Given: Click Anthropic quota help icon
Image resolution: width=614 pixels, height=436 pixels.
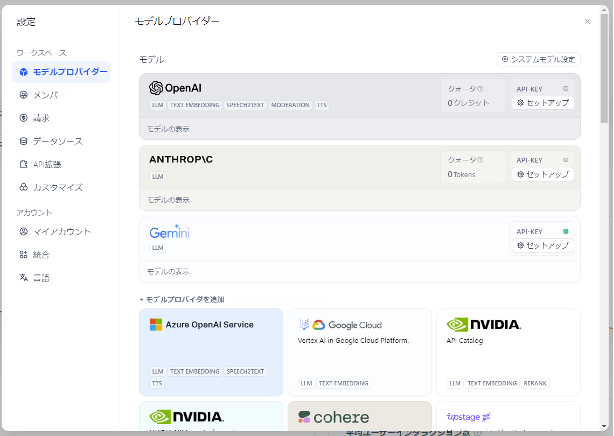Looking at the screenshot, I should pos(480,160).
